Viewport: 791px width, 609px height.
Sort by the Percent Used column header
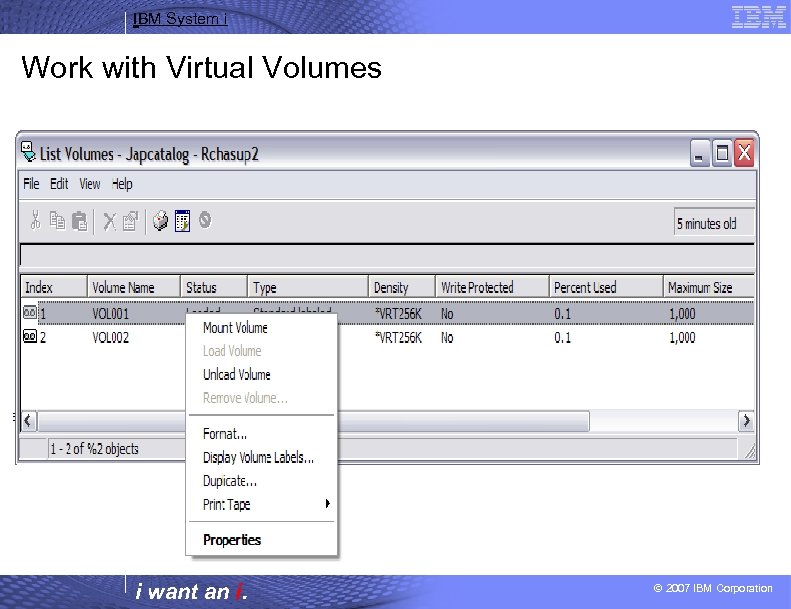coord(606,287)
